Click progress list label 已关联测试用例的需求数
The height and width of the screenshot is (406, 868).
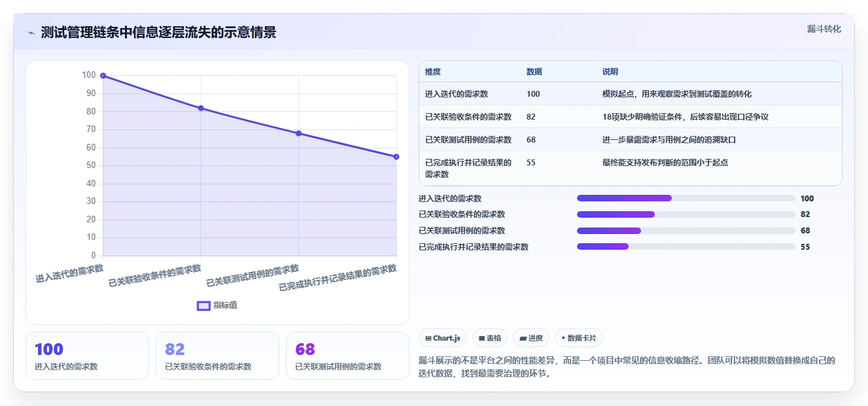pyautogui.click(x=462, y=231)
